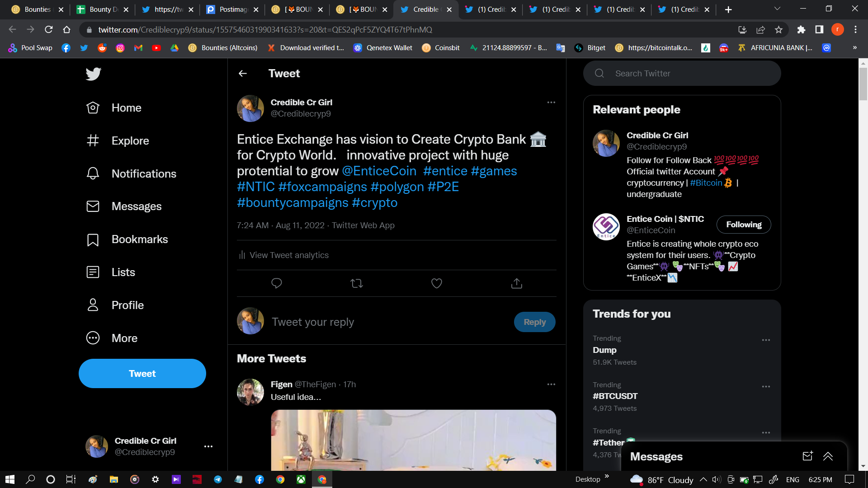Open the #BTCUSDT trending topic
The image size is (868, 488).
pos(615,396)
